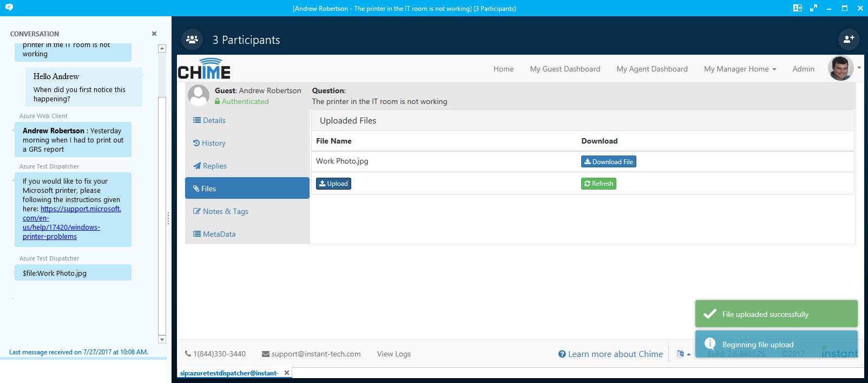Image resolution: width=868 pixels, height=383 pixels.
Task: Email support@instant-tech.com
Action: [x=311, y=354]
